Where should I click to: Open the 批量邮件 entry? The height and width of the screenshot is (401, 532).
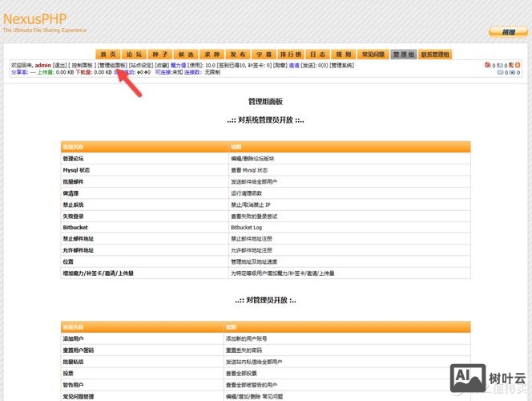[73, 182]
